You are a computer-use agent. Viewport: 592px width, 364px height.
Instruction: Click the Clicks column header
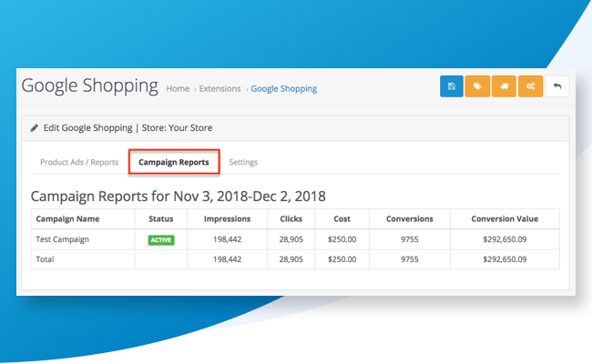(x=291, y=219)
